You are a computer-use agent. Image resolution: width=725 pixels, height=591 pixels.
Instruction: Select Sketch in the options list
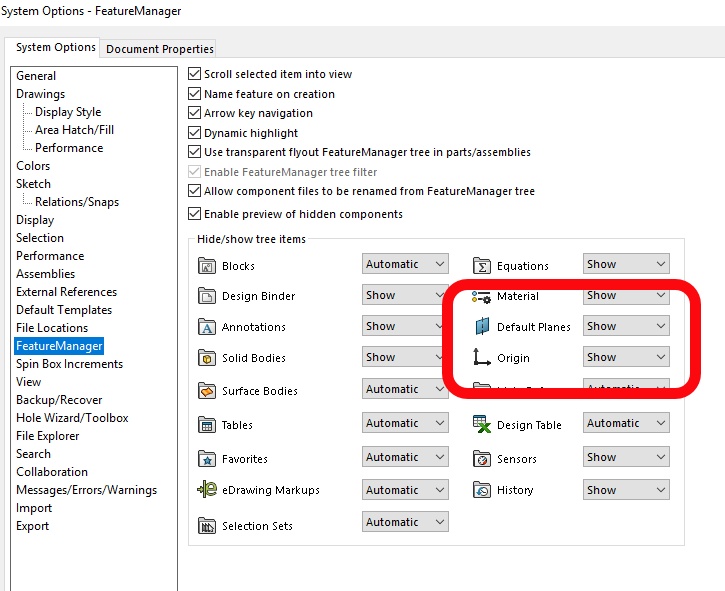tap(33, 184)
